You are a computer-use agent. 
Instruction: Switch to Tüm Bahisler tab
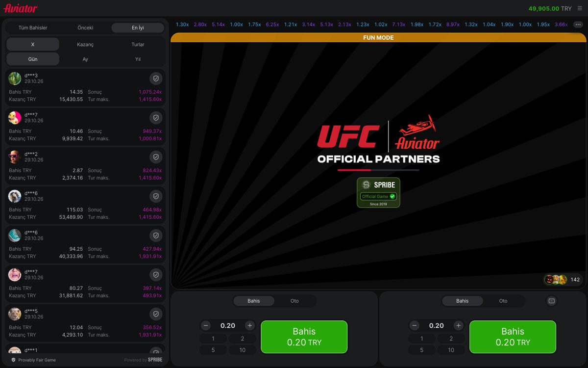tap(33, 28)
